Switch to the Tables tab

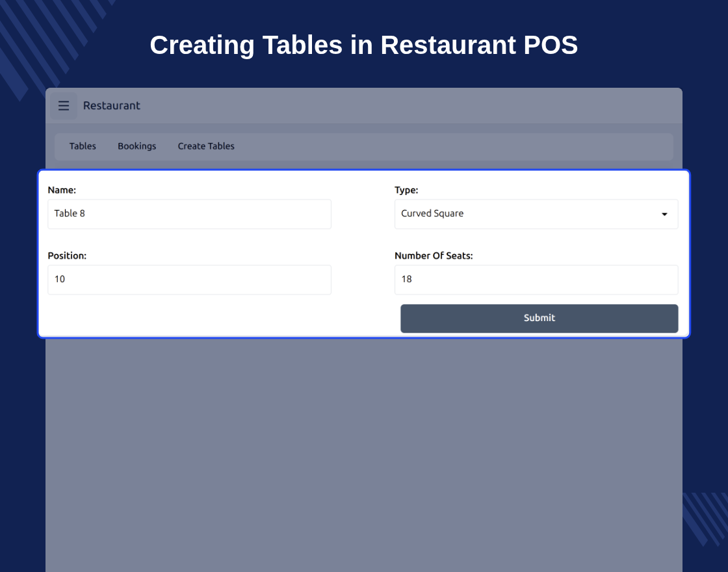(83, 146)
